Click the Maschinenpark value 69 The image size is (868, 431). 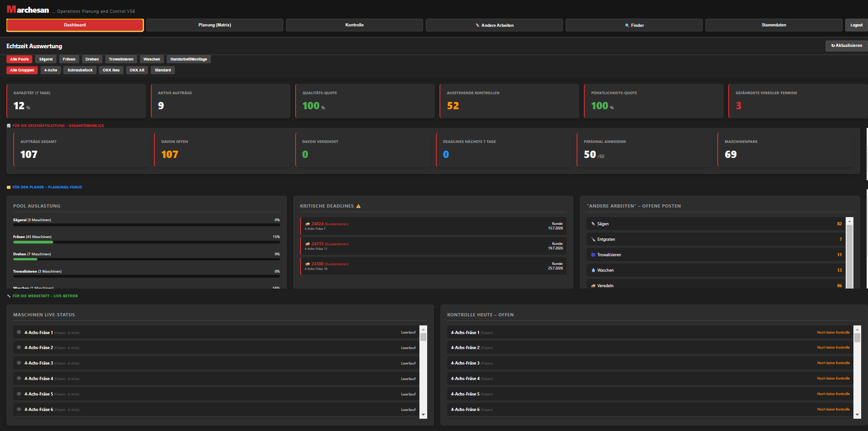730,154
